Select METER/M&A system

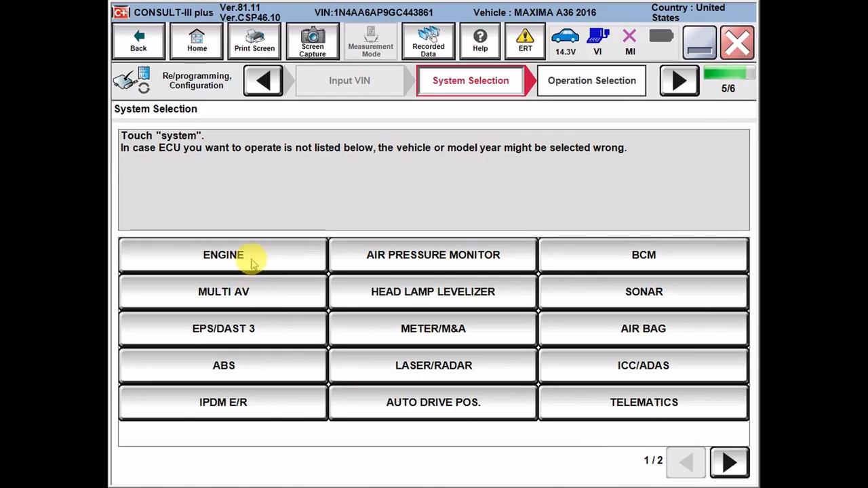tap(433, 329)
